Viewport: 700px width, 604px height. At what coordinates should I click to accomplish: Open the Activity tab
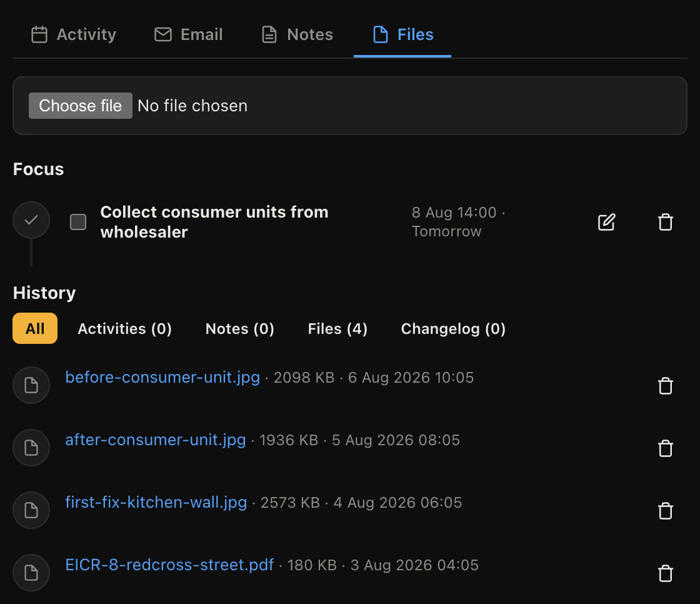coord(74,34)
